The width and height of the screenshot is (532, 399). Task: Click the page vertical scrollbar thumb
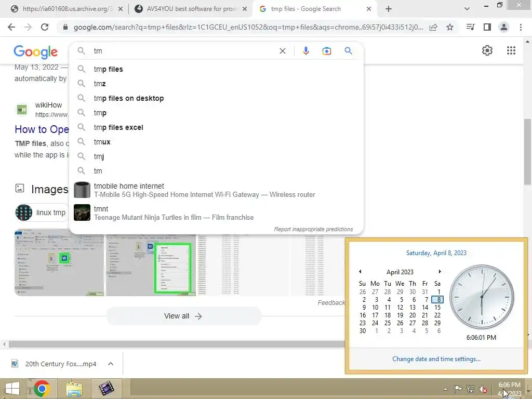pos(527,152)
